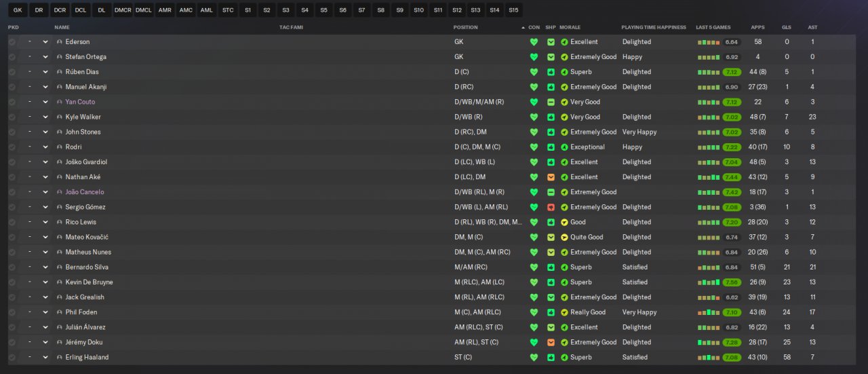This screenshot has height=374, width=868.
Task: Click Jack Grealish's player info icon
Action: (x=60, y=297)
